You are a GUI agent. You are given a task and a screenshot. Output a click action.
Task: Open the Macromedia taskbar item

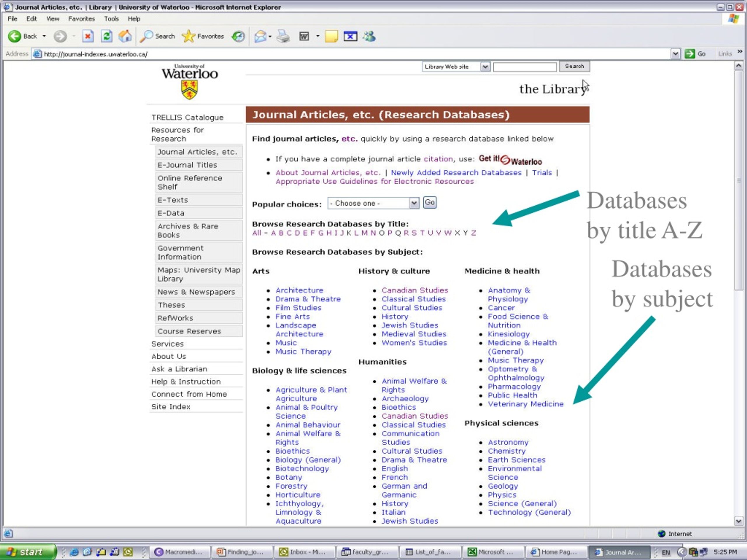180,552
